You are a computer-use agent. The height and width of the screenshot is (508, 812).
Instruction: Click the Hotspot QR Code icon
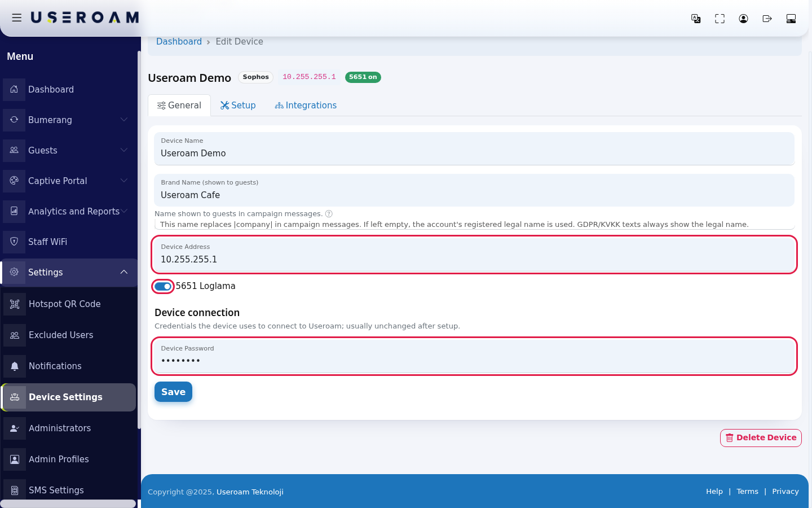(x=15, y=304)
